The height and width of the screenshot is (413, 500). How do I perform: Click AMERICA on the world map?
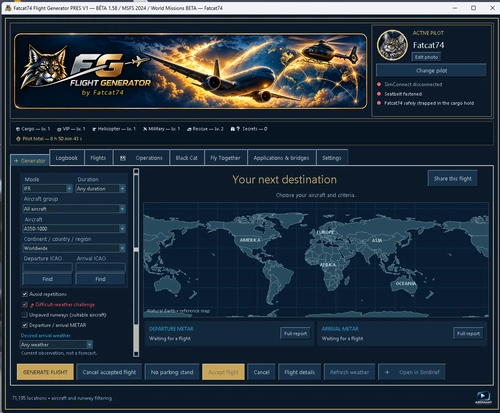(250, 240)
